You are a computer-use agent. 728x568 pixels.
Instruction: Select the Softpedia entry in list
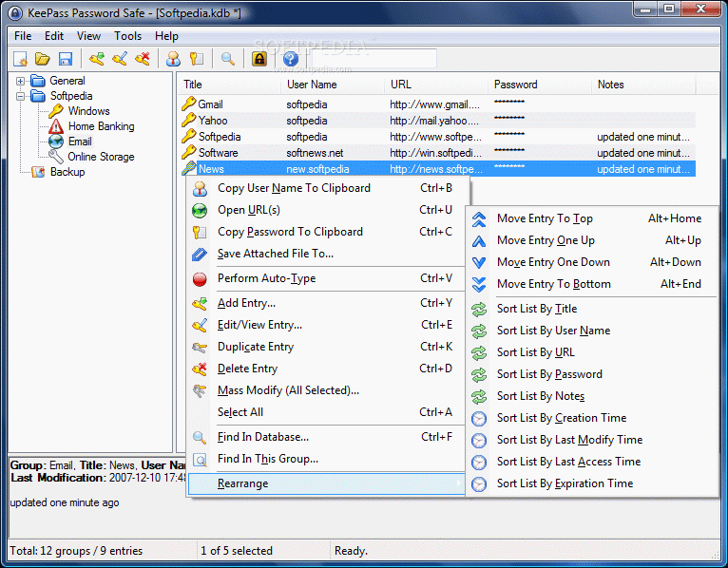[437, 137]
